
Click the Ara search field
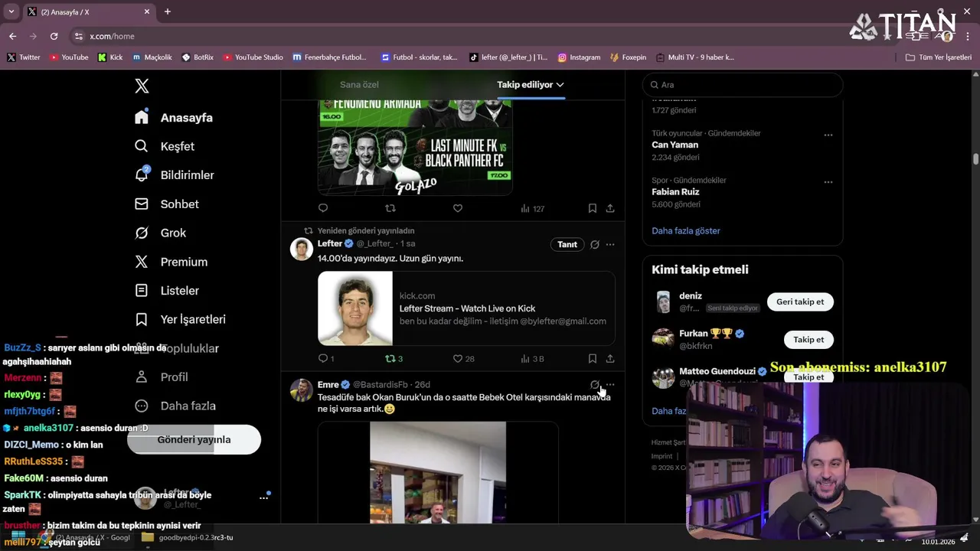click(743, 85)
